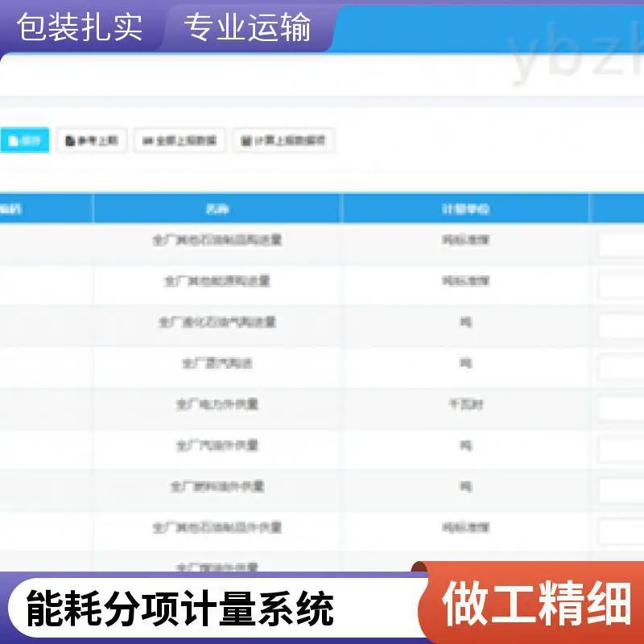Click the blue 保存 save button
644x644 pixels.
(24, 140)
